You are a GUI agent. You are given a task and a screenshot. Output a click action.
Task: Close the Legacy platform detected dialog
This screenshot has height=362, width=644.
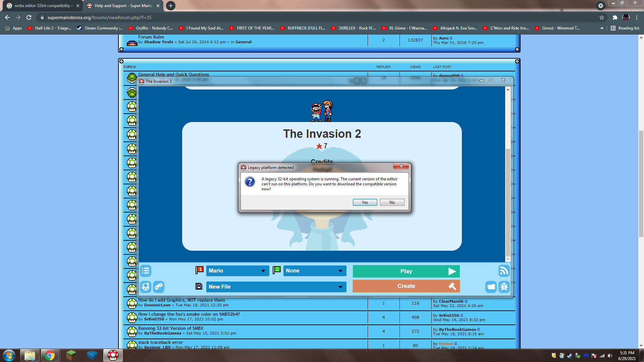coord(401,166)
